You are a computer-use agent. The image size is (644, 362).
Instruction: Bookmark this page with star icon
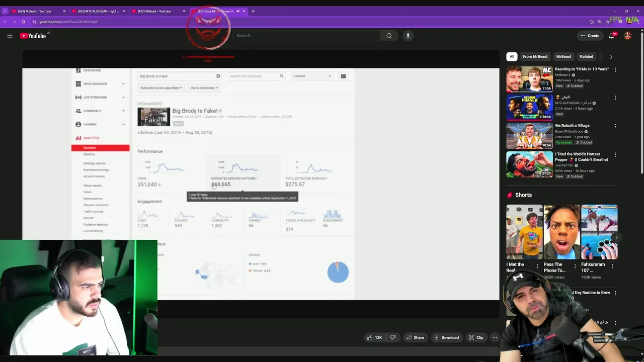click(x=608, y=22)
